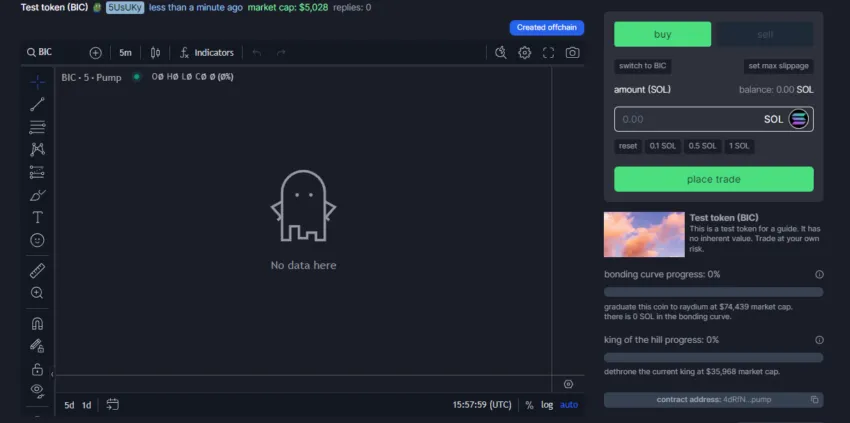Open the emoji icons tool
850x423 pixels.
[x=37, y=241]
